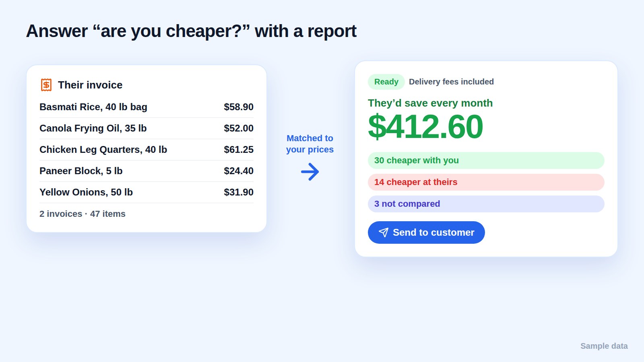Click the green Ready status badge
The image size is (644, 362).
coord(386,82)
